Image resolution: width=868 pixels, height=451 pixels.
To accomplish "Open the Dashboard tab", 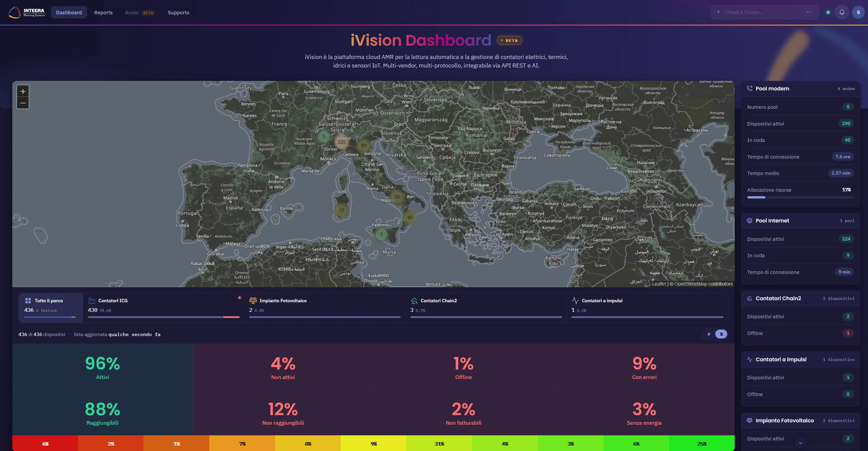I will [x=69, y=12].
